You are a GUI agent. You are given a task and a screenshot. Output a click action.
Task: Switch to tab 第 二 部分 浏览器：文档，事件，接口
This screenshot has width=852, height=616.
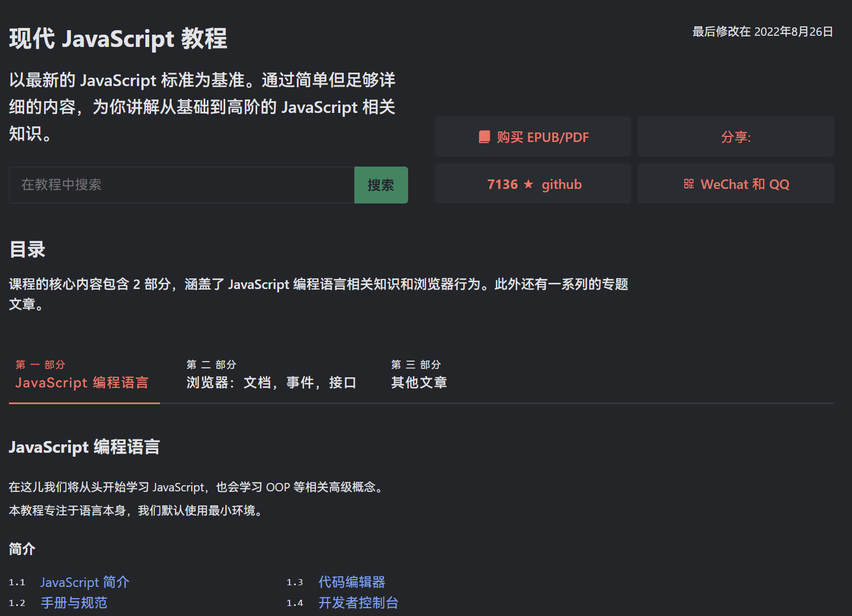coord(272,375)
